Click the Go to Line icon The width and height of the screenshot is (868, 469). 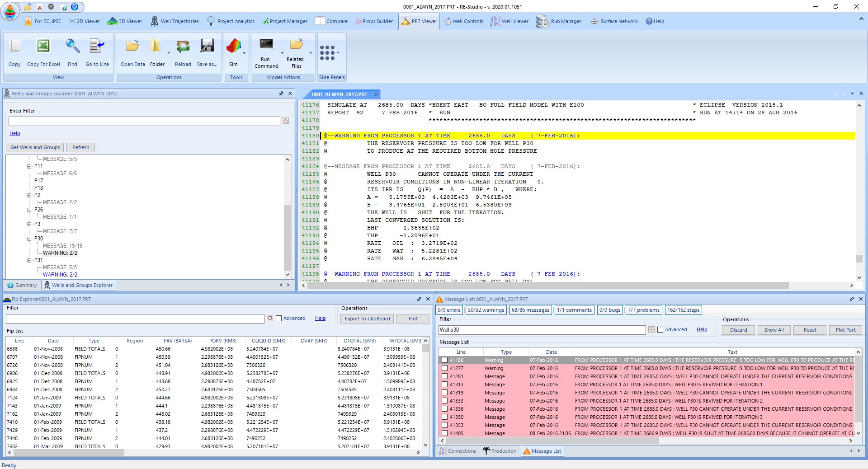coord(97,46)
